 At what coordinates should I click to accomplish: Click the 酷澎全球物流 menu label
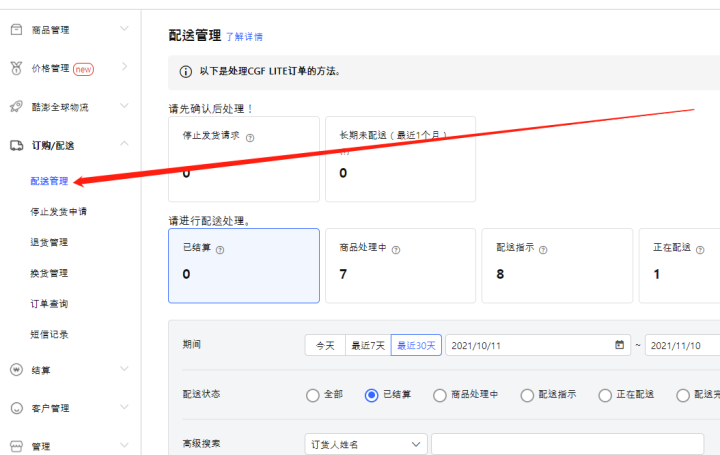tap(60, 107)
